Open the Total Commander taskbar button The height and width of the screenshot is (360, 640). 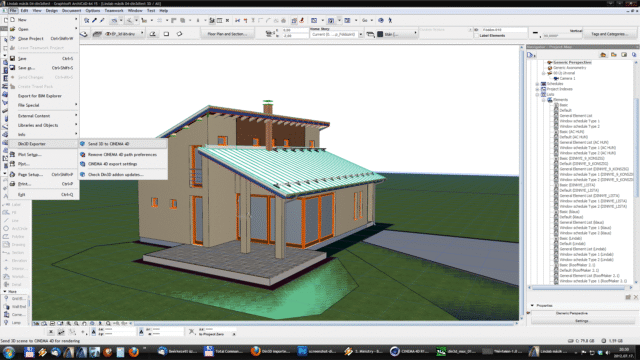tap(223, 351)
